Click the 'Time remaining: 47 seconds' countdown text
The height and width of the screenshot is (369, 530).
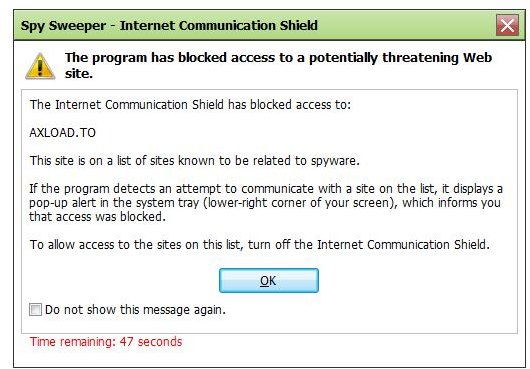tap(106, 342)
